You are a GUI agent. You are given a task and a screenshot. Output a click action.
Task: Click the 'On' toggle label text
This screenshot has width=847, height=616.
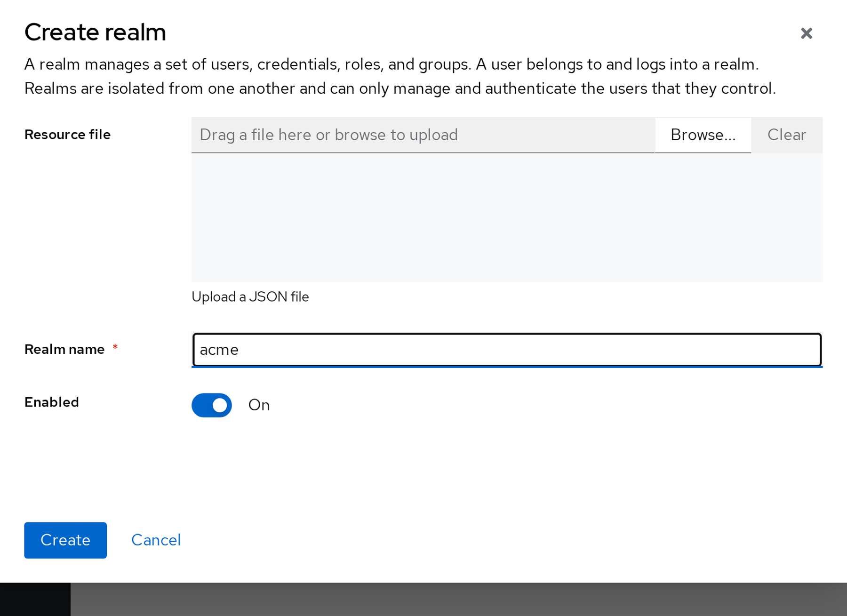click(x=259, y=405)
